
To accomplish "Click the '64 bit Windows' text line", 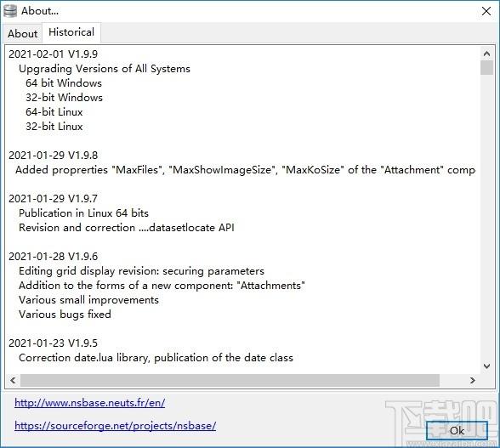I will click(x=64, y=83).
